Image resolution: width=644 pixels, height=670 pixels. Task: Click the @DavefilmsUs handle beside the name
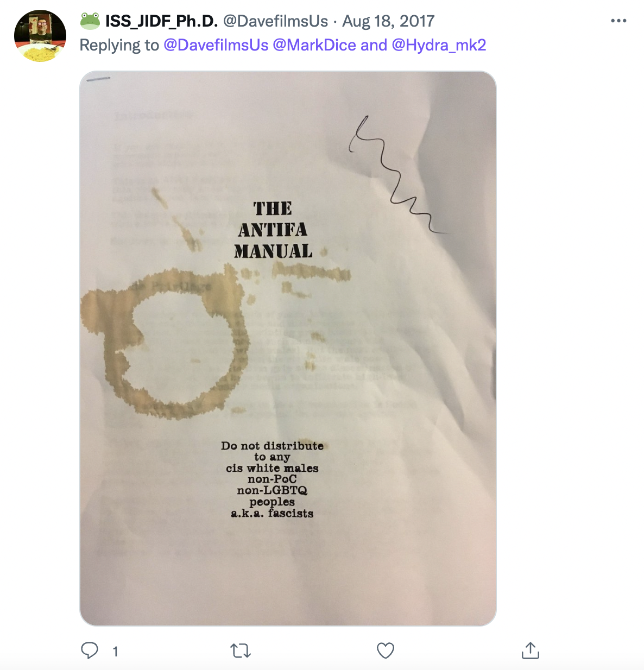click(x=275, y=21)
